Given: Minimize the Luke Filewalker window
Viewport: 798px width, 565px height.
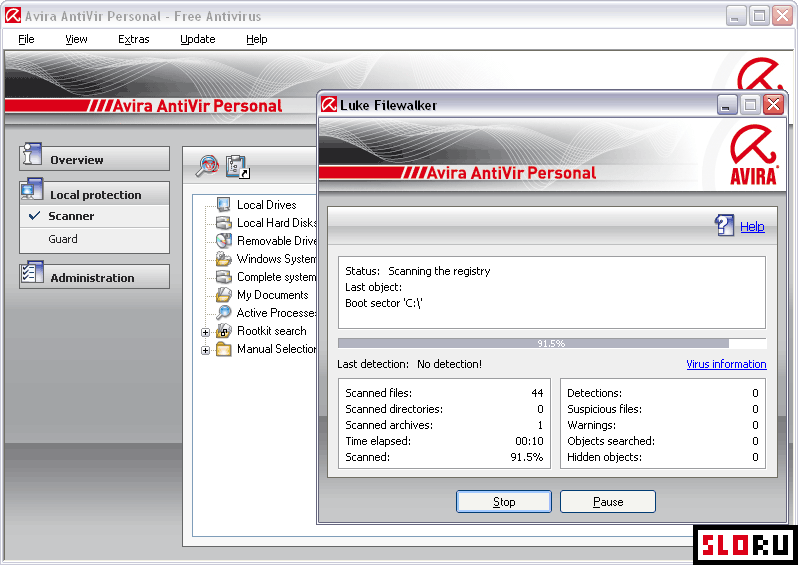Looking at the screenshot, I should click(x=726, y=105).
